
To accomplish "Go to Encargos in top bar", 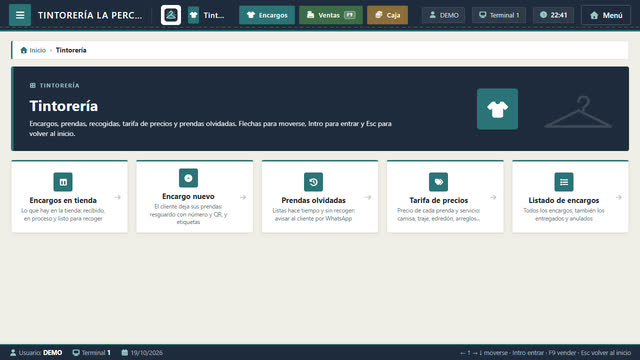I will pyautogui.click(x=267, y=15).
